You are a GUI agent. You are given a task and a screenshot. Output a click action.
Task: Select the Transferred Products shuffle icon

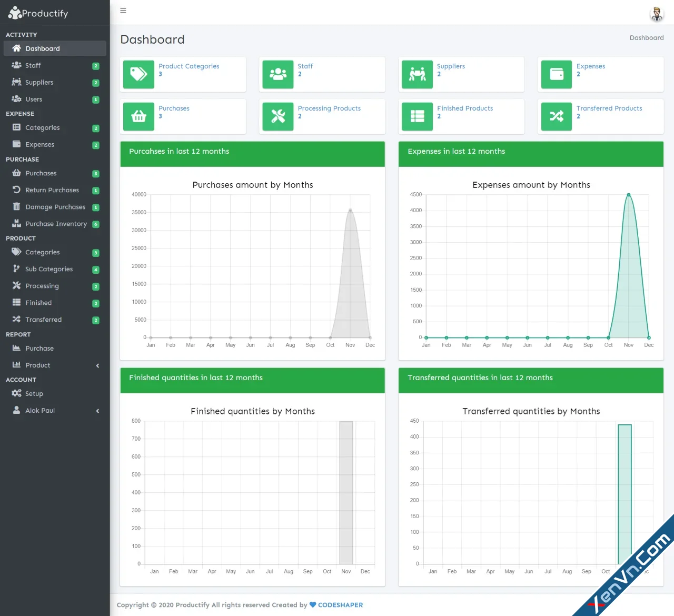[x=556, y=116]
